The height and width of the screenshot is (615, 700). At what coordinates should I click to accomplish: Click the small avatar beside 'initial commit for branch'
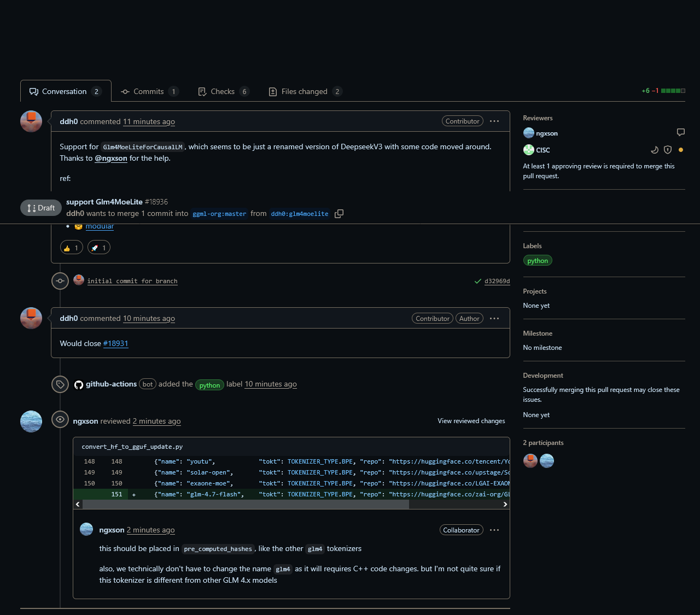coord(79,280)
